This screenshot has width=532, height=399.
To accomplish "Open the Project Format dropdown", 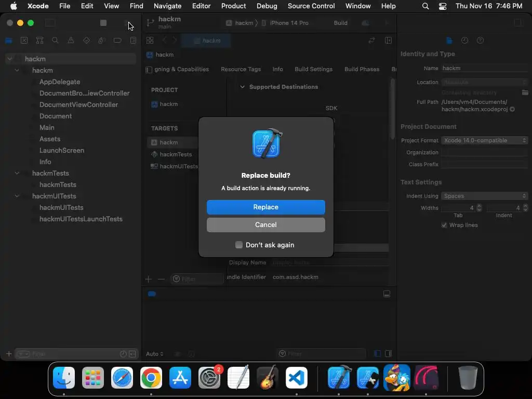I will click(485, 140).
